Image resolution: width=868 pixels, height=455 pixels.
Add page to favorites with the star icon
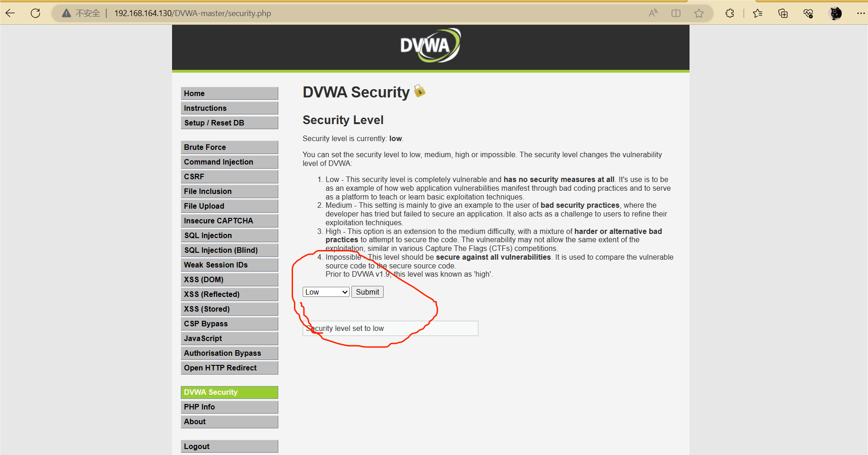[699, 13]
